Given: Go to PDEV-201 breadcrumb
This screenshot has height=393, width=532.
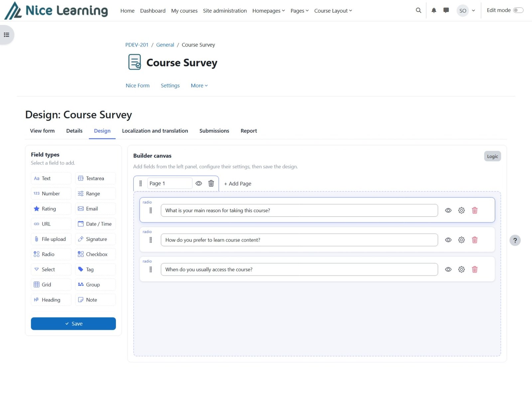Looking at the screenshot, I should click(137, 45).
